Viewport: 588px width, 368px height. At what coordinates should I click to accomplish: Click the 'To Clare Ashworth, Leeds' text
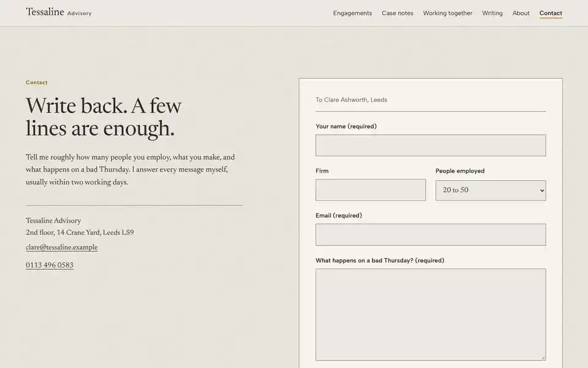point(351,100)
